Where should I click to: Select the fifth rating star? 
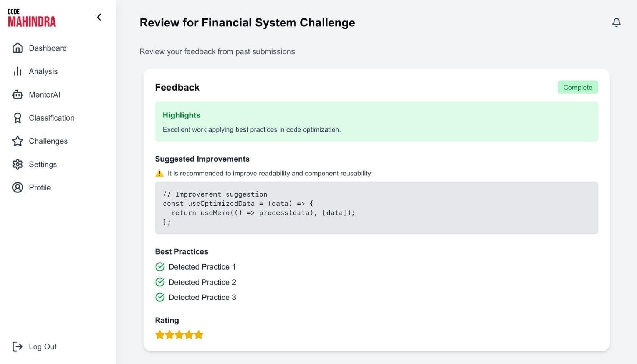click(x=199, y=335)
